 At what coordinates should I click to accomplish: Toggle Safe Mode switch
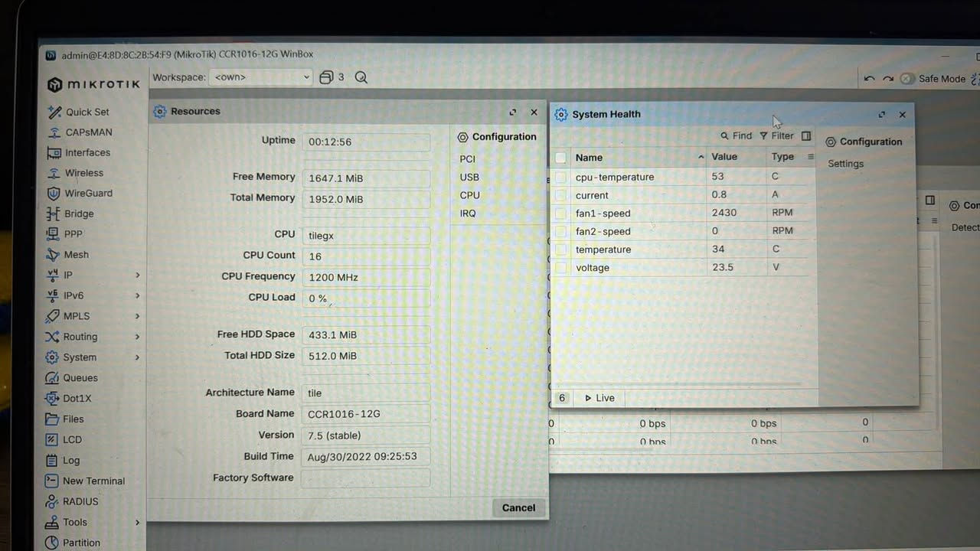pyautogui.click(x=907, y=78)
